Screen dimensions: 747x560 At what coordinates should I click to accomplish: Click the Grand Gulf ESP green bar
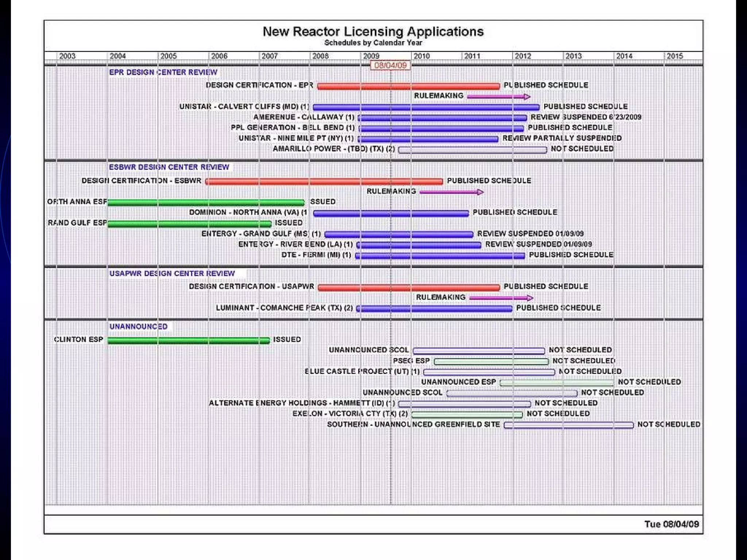pyautogui.click(x=189, y=223)
